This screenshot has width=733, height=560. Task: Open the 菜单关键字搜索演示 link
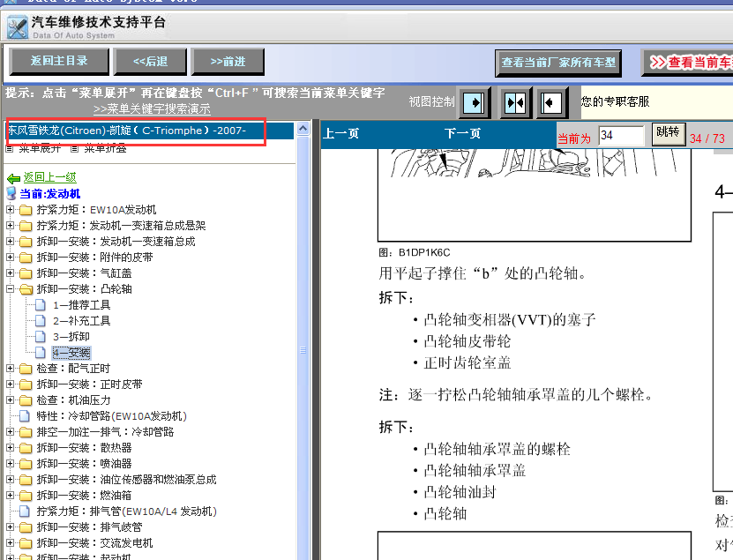click(x=152, y=109)
